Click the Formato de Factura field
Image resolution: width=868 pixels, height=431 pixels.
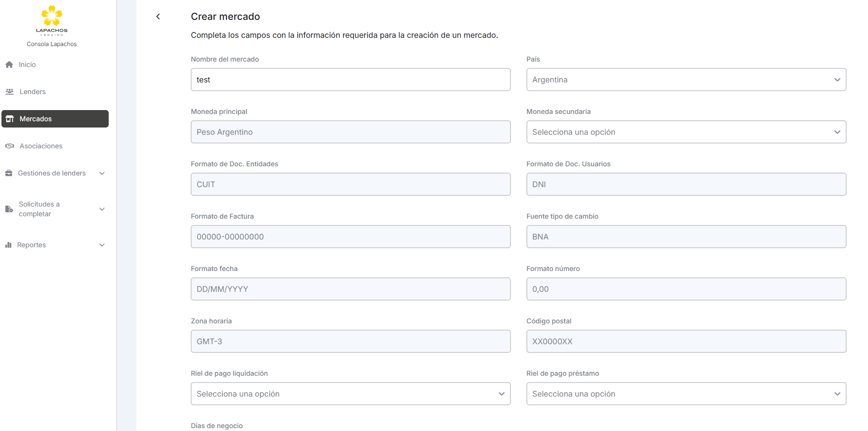(x=350, y=237)
